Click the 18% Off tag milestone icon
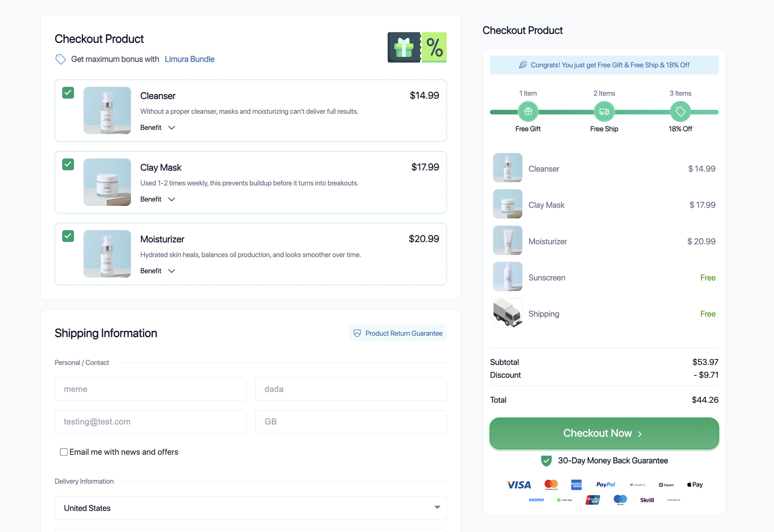The height and width of the screenshot is (532, 774). coord(680,111)
